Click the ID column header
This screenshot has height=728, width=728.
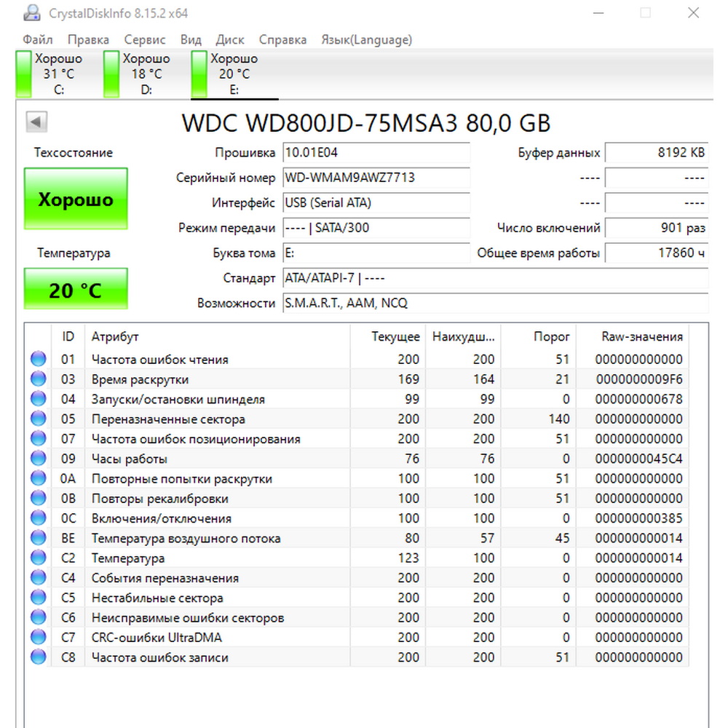point(68,336)
